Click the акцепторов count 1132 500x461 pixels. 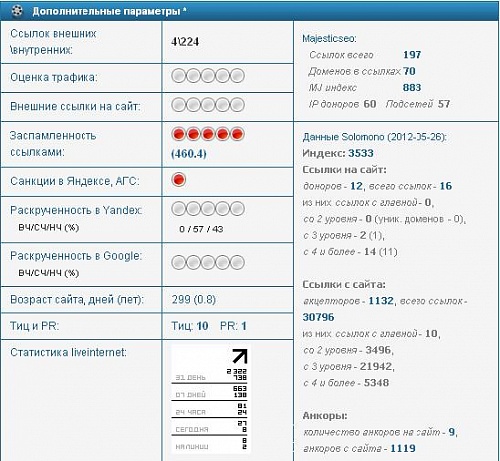(381, 301)
